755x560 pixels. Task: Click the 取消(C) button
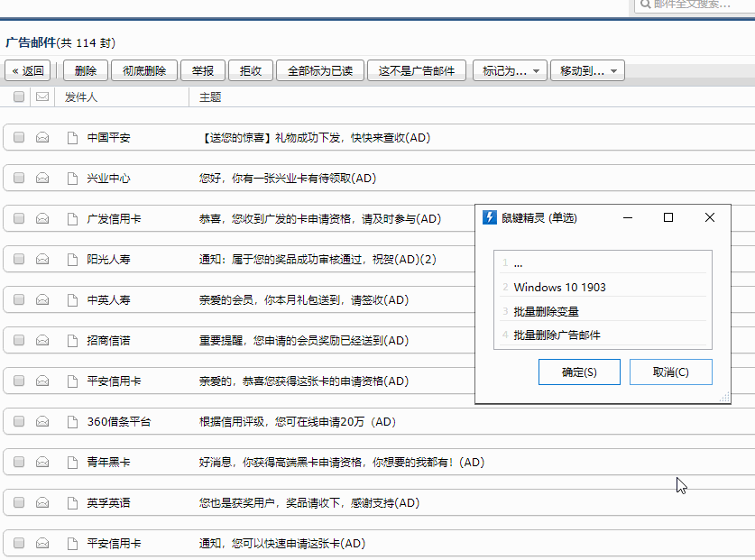point(671,372)
